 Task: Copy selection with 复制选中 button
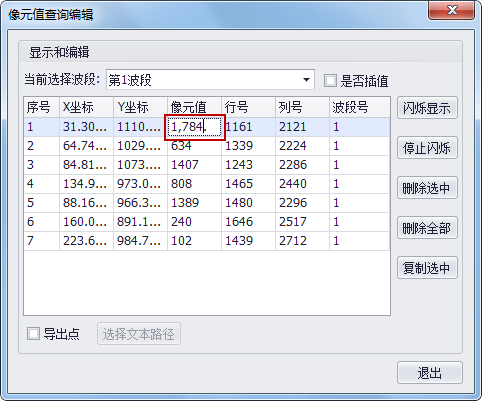pos(427,268)
